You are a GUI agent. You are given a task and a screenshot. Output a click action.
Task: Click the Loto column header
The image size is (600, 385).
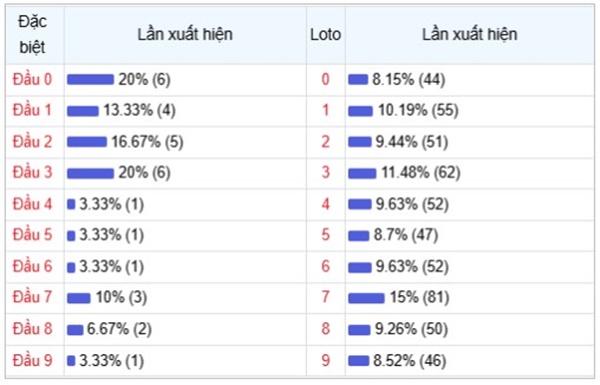click(x=325, y=34)
